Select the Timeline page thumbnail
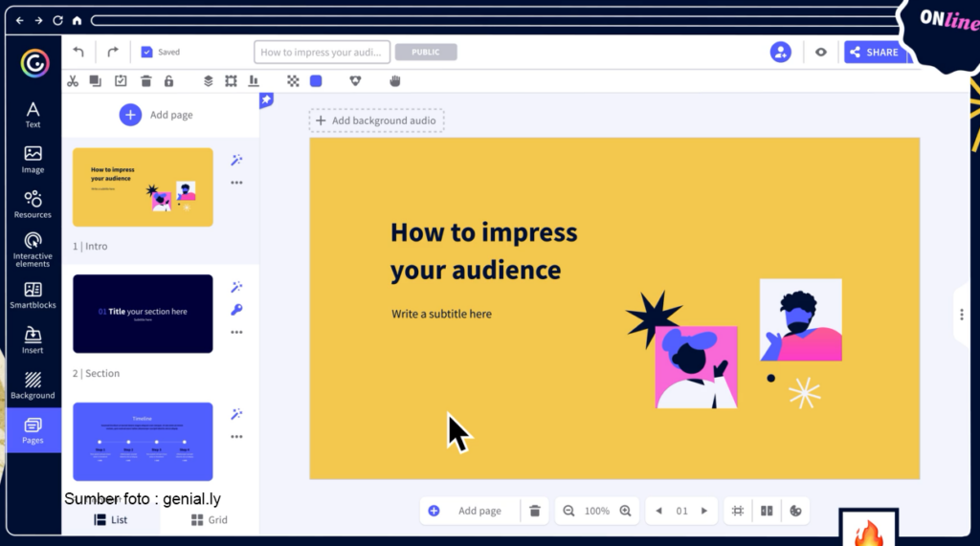This screenshot has height=546, width=980. coord(143,442)
